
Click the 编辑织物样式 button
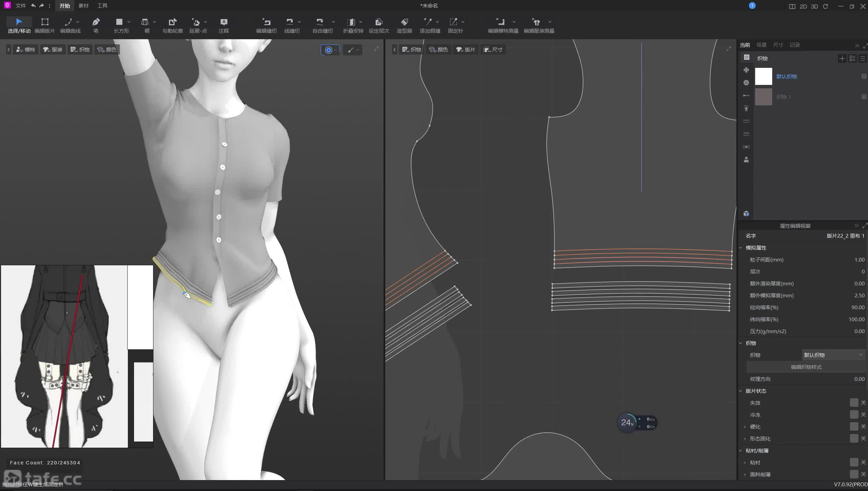point(806,367)
